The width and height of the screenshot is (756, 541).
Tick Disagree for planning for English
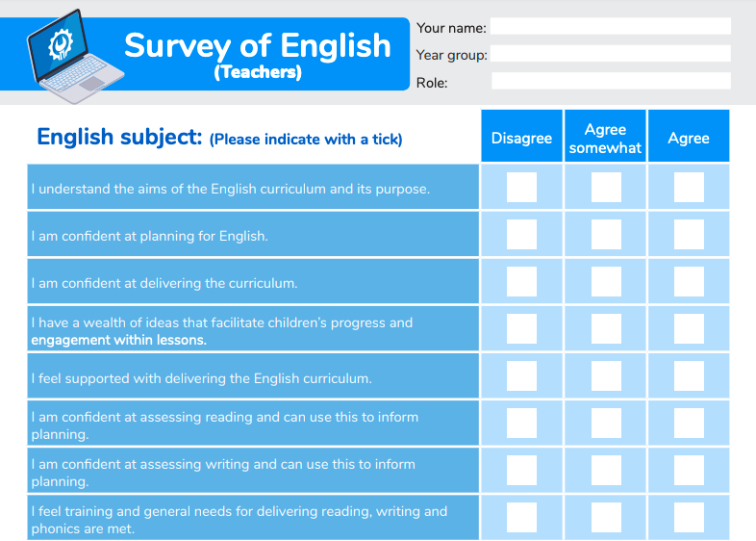pyautogui.click(x=521, y=235)
